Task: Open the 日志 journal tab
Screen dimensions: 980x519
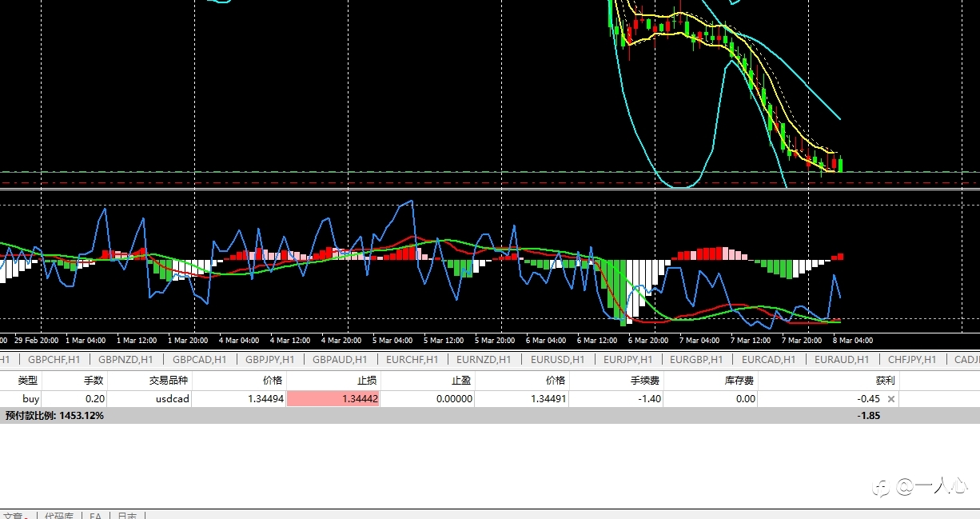Action: (x=127, y=517)
